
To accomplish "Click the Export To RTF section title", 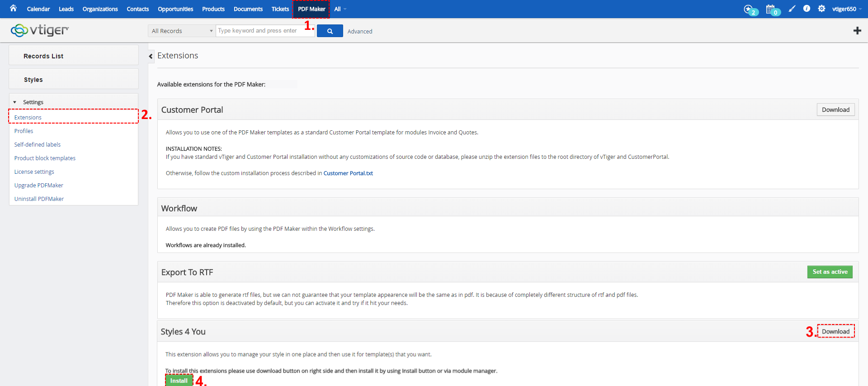I will tap(187, 272).
